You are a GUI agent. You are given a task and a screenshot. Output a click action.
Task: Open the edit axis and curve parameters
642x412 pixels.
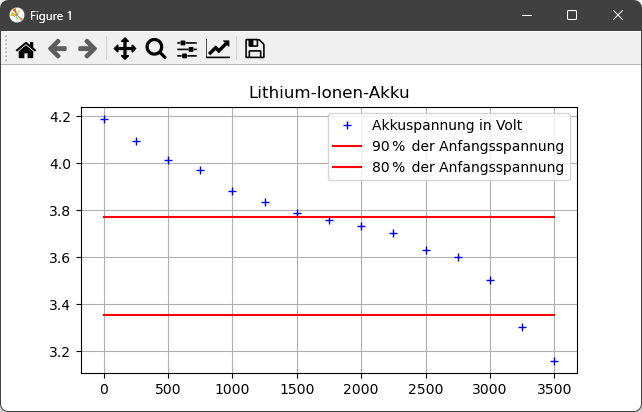(218, 49)
